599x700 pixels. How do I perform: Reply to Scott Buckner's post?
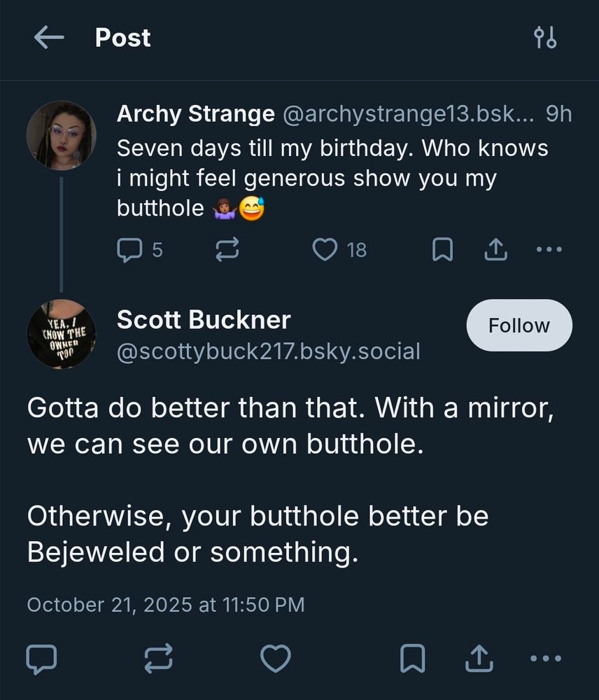41,658
